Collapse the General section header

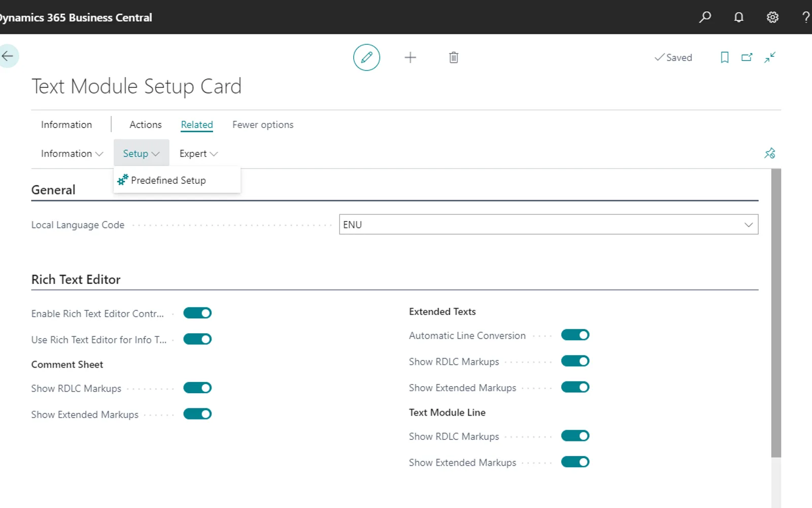coord(53,190)
